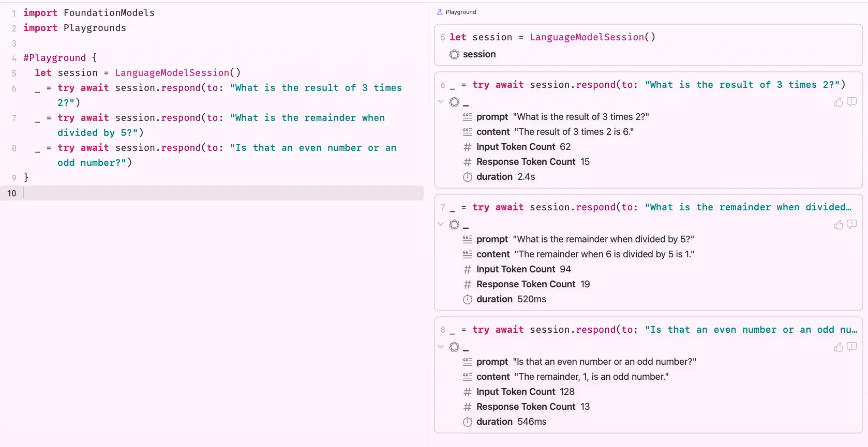Click hash icon beside Response Token Count 15
Screen dimensions: 868x447
(x=468, y=162)
